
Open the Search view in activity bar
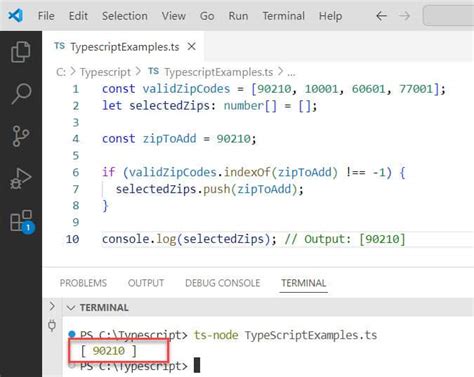[x=21, y=94]
